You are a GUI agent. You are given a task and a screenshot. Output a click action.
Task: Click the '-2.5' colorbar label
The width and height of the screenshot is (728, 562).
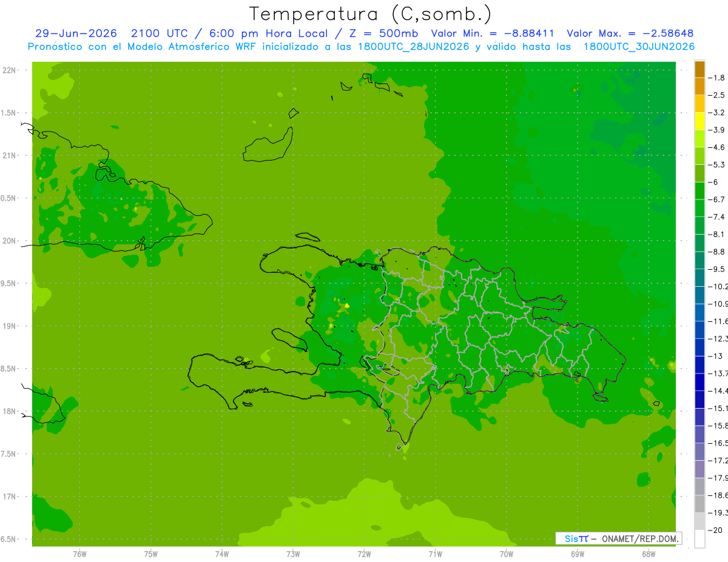pyautogui.click(x=716, y=95)
